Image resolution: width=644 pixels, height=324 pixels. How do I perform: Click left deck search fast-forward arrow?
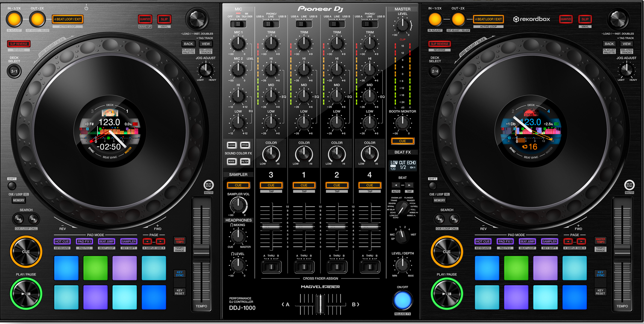(33, 219)
